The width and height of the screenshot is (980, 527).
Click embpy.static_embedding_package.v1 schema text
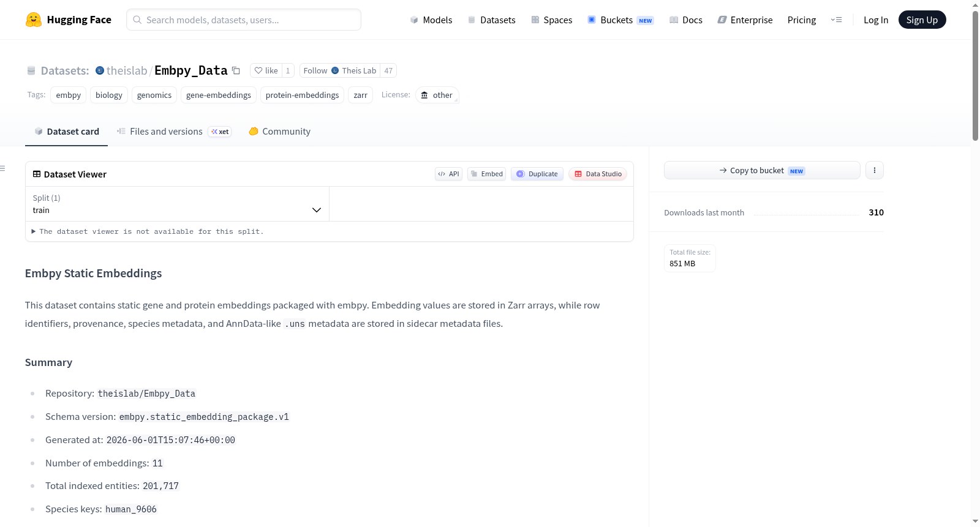pos(204,417)
